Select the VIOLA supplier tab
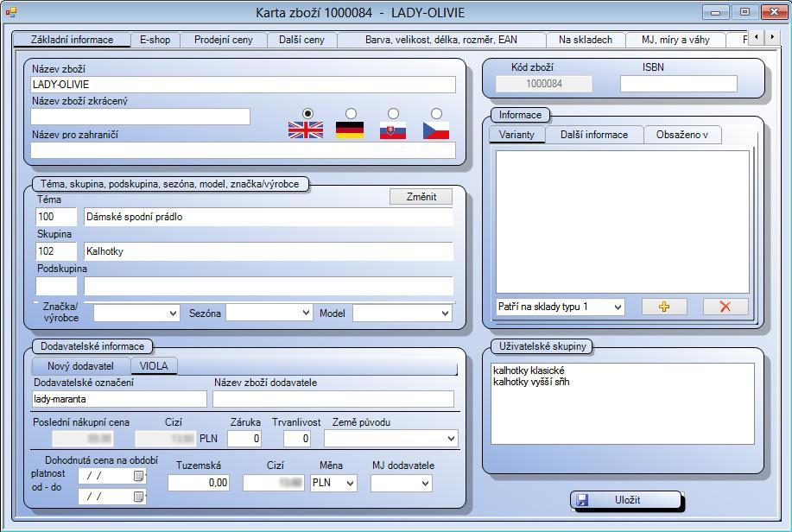The image size is (792, 532). (154, 365)
